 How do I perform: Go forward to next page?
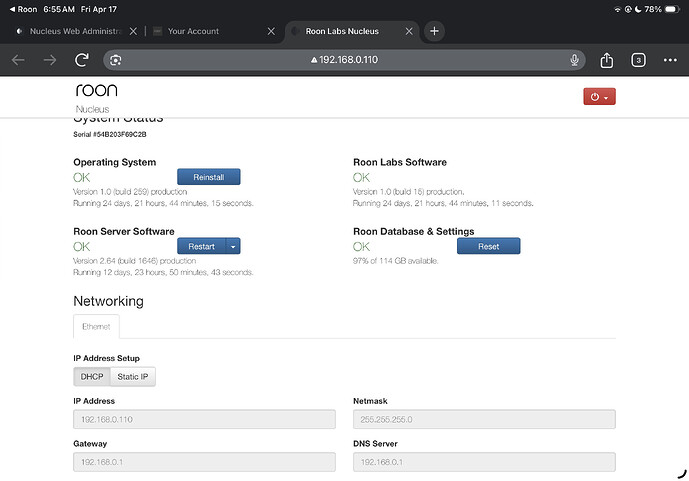click(x=50, y=60)
